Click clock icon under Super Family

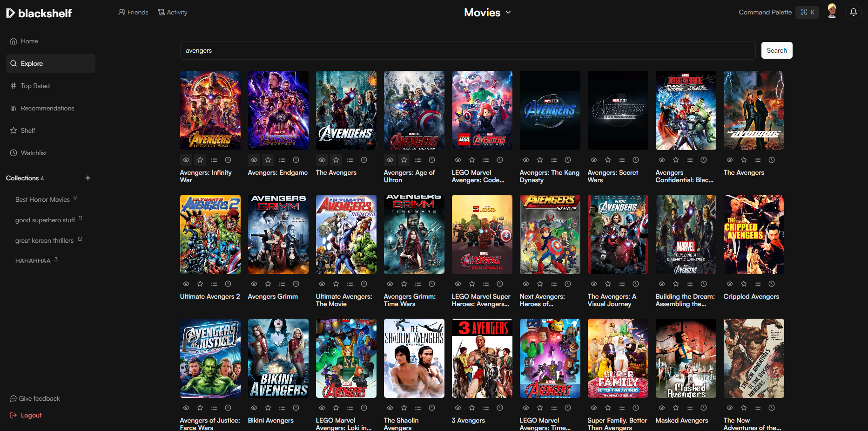(636, 408)
